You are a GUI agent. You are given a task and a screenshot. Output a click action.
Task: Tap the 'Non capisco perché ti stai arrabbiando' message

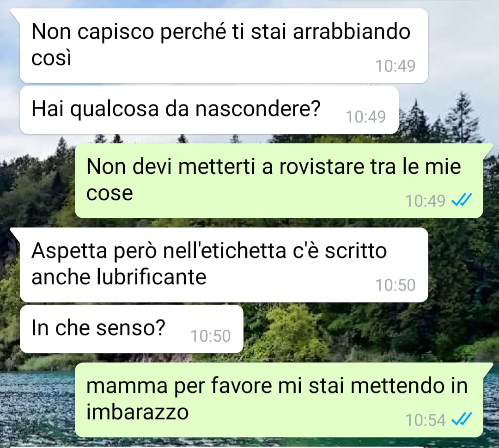pos(224,45)
